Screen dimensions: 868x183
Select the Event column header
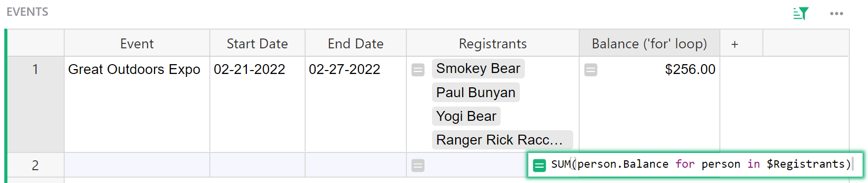pyautogui.click(x=137, y=43)
